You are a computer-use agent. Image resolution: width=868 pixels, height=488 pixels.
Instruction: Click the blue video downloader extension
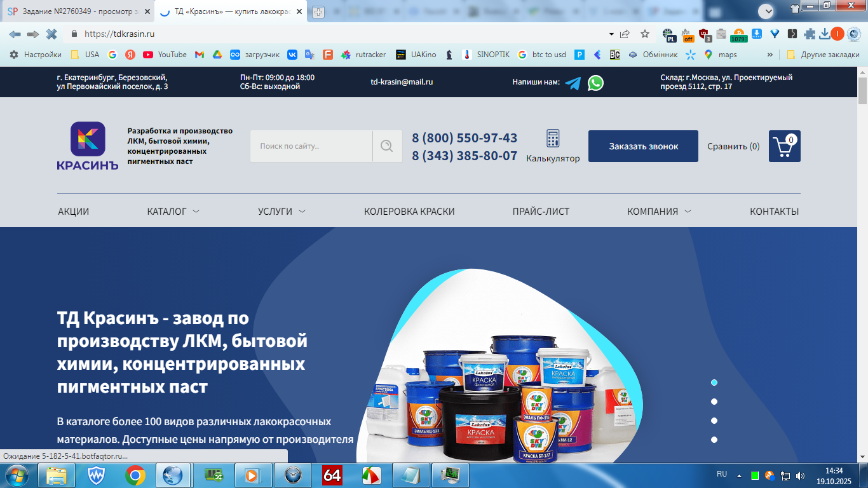coord(757,34)
